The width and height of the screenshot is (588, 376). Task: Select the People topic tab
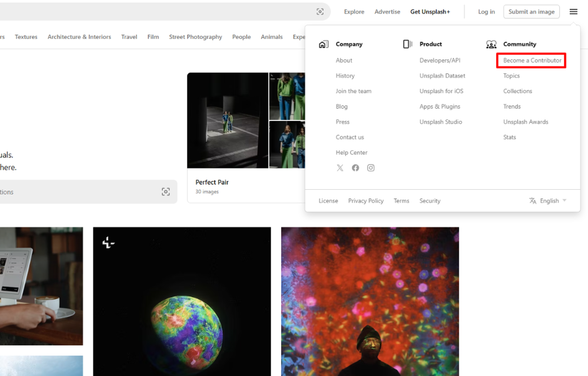click(x=241, y=36)
